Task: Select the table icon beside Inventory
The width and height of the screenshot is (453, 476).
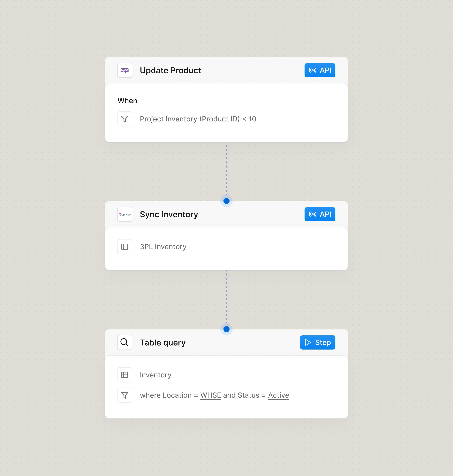Action: click(125, 375)
